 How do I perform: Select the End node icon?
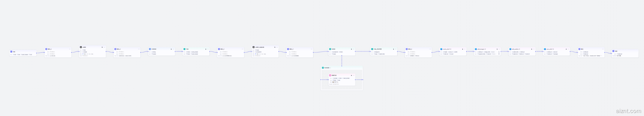613,51
